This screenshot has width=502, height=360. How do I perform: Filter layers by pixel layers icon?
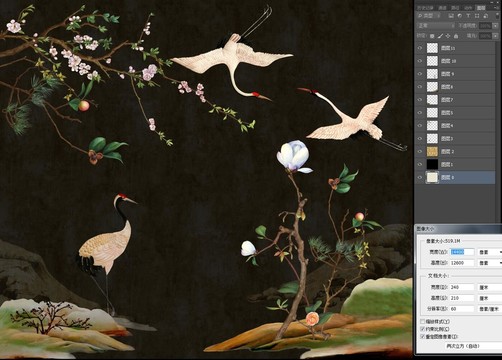pyautogui.click(x=451, y=16)
